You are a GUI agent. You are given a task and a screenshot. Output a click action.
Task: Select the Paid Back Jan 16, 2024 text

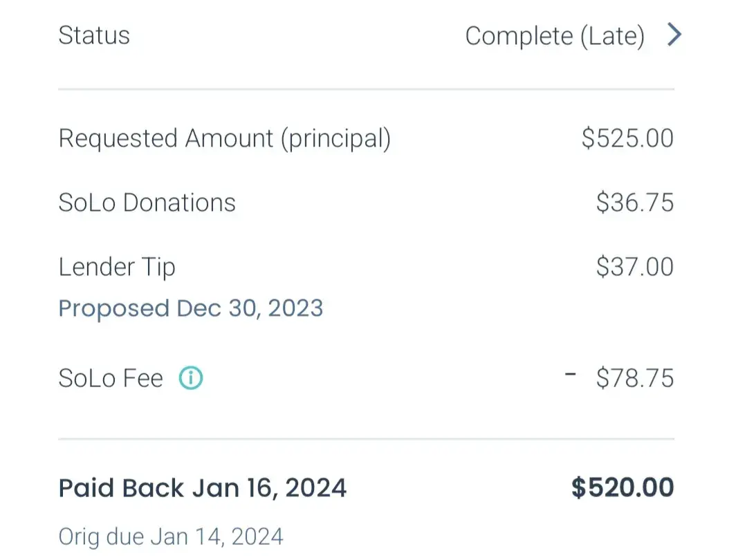(x=203, y=488)
